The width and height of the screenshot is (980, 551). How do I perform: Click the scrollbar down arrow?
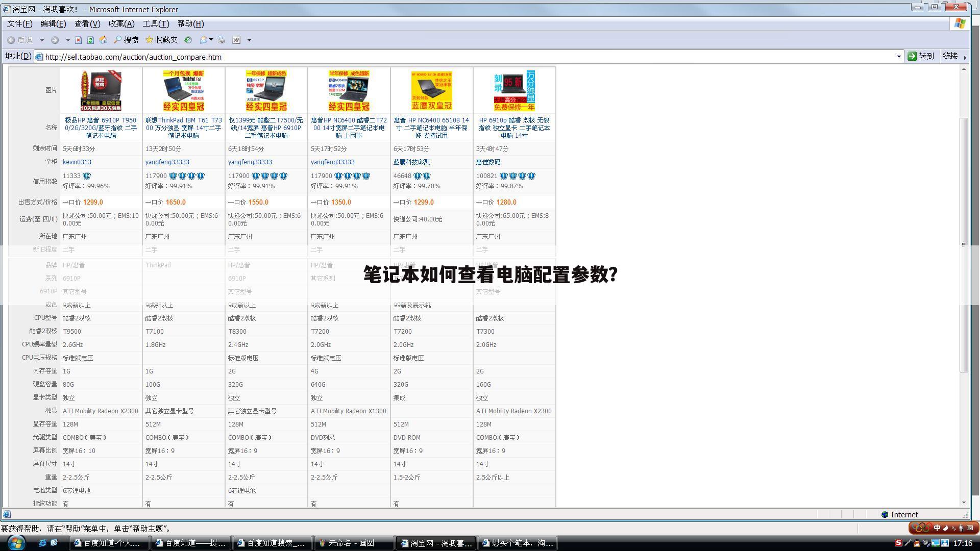(x=964, y=503)
